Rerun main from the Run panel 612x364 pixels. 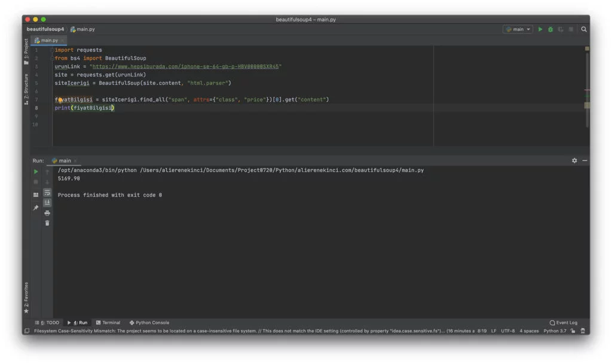[36, 172]
